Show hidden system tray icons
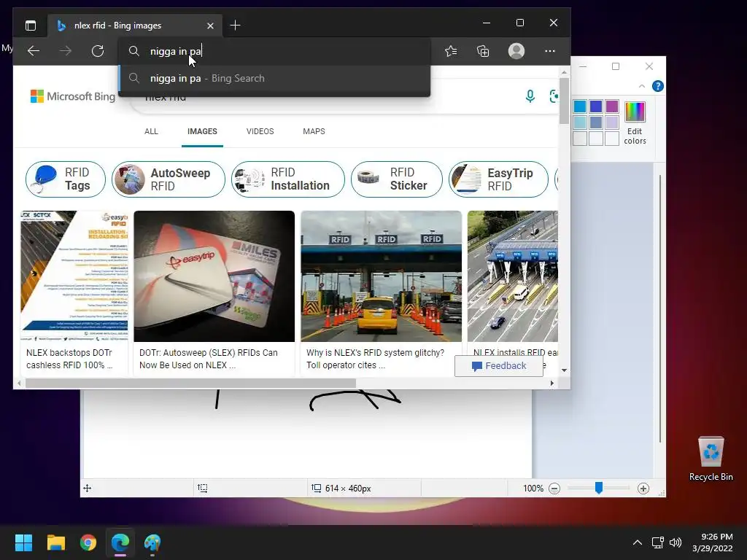747x560 pixels. click(638, 542)
